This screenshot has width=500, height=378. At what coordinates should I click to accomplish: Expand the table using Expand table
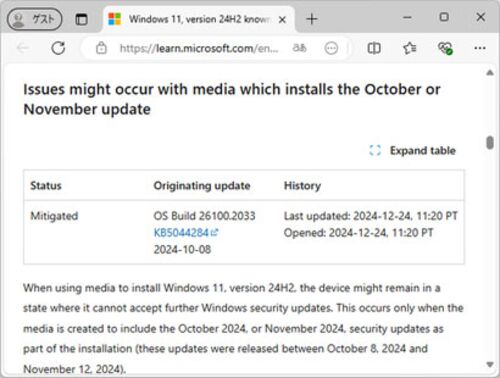click(x=412, y=151)
